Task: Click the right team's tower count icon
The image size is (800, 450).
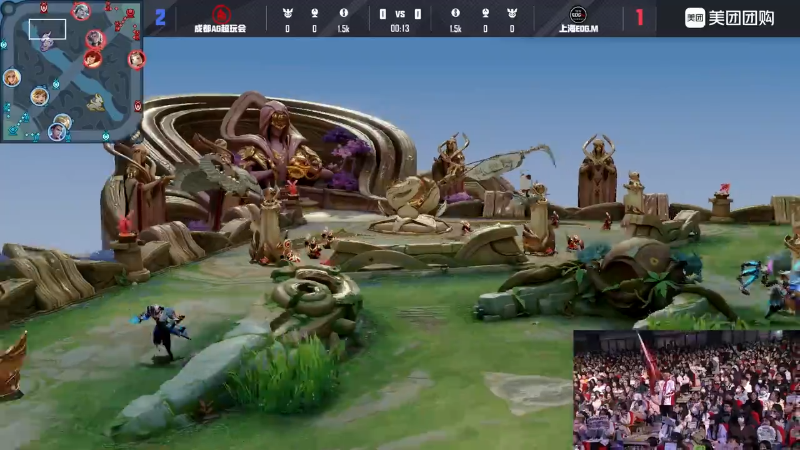Action: click(485, 13)
